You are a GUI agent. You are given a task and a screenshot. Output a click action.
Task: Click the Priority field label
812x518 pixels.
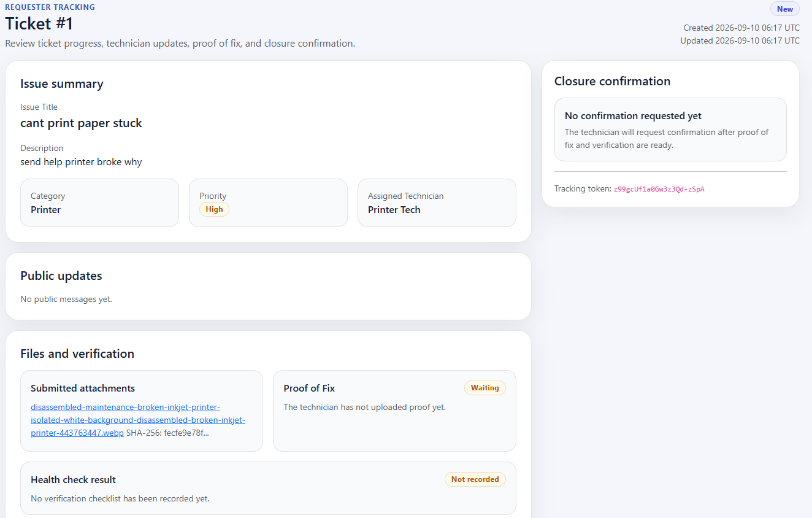[x=213, y=196]
